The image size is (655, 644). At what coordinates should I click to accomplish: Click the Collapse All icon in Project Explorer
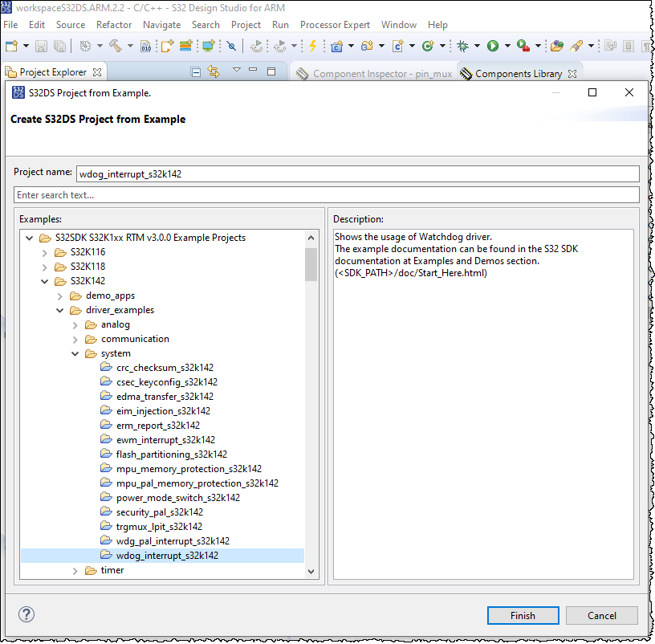[x=196, y=72]
